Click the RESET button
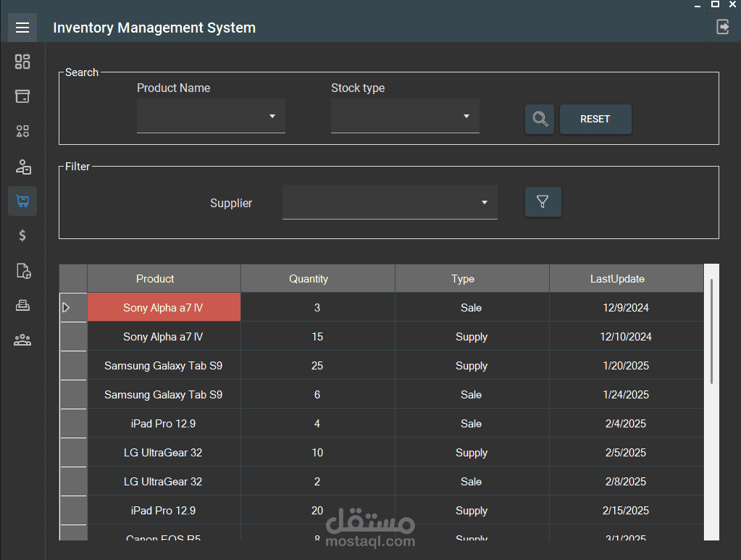Viewport: 741px width, 560px height. click(x=595, y=119)
